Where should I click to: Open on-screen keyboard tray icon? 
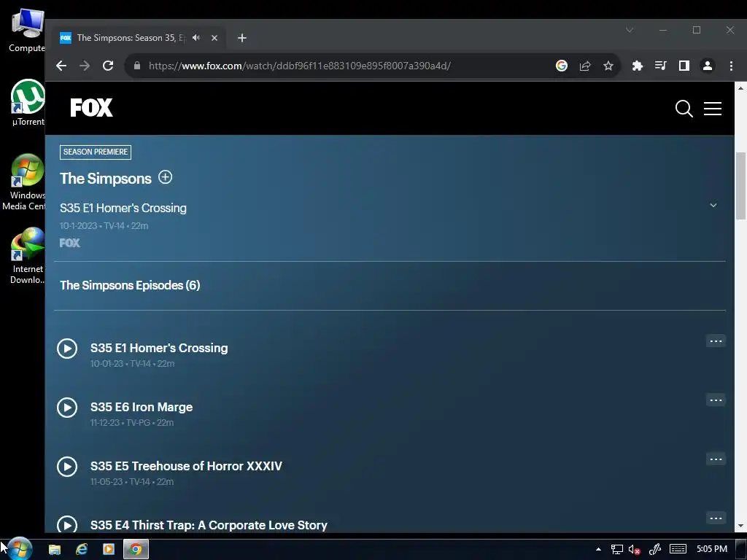tap(678, 549)
